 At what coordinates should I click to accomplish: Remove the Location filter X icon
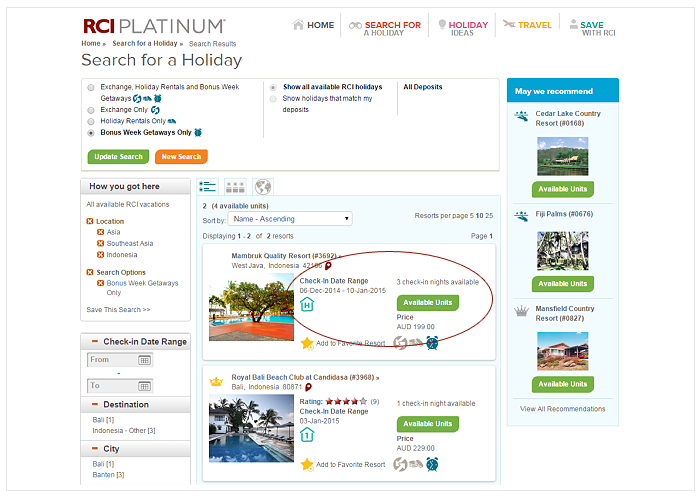(x=90, y=221)
